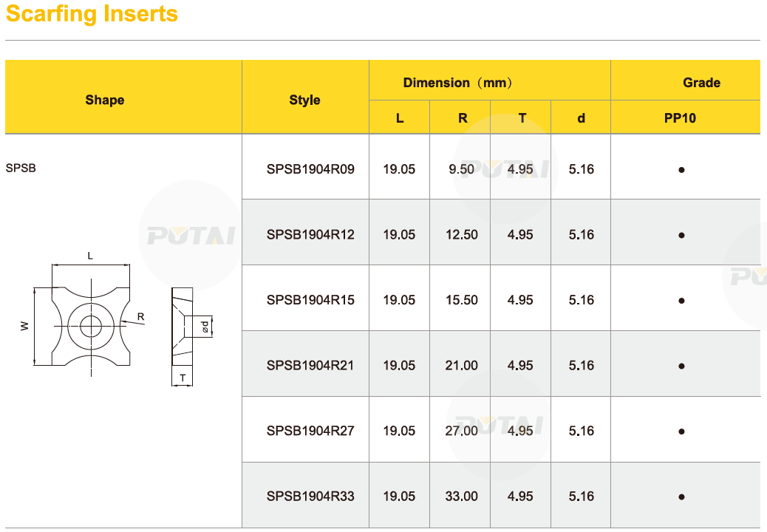
Task: Click the R value 33.00 cell
Action: point(461,497)
